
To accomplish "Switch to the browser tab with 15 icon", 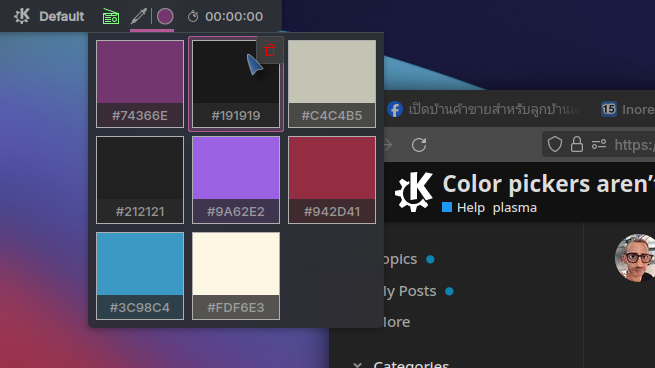I will coord(627,109).
